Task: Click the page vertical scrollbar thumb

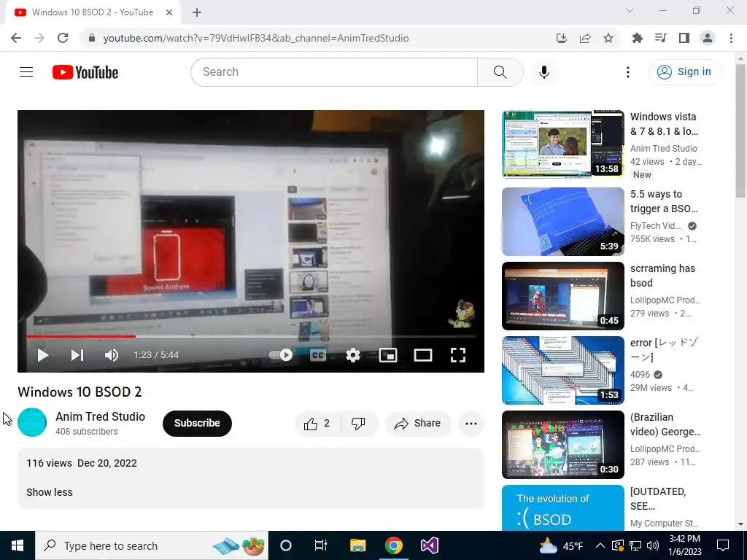Action: pos(740,131)
